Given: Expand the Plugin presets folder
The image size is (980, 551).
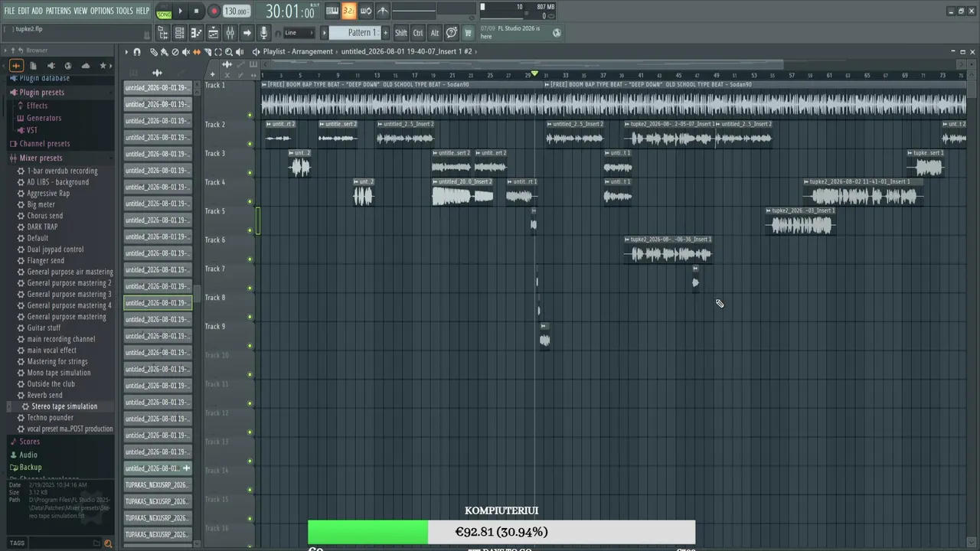Looking at the screenshot, I should coord(42,93).
